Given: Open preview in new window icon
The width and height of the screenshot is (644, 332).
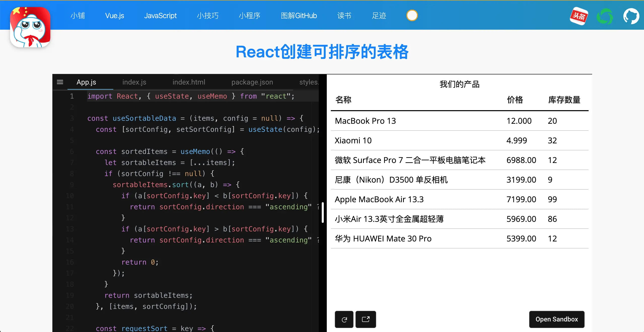Looking at the screenshot, I should [x=366, y=319].
